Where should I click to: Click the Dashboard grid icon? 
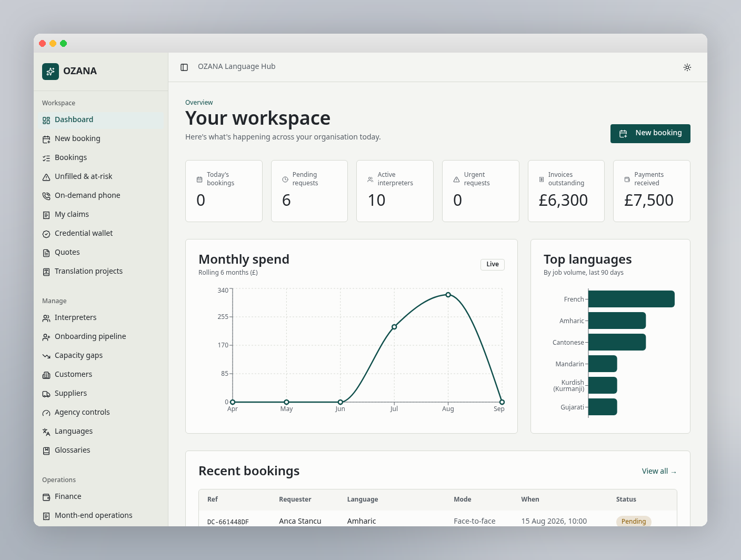point(46,121)
